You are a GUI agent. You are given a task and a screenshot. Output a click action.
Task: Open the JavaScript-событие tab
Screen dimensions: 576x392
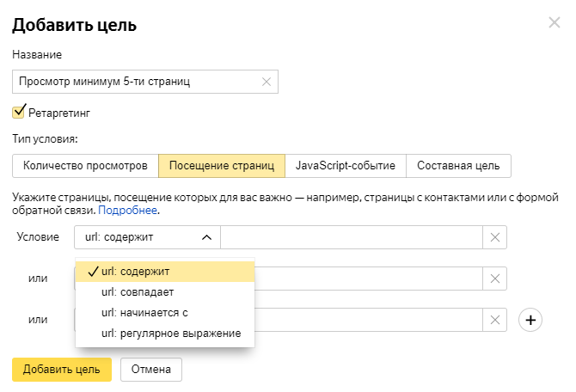tap(345, 165)
